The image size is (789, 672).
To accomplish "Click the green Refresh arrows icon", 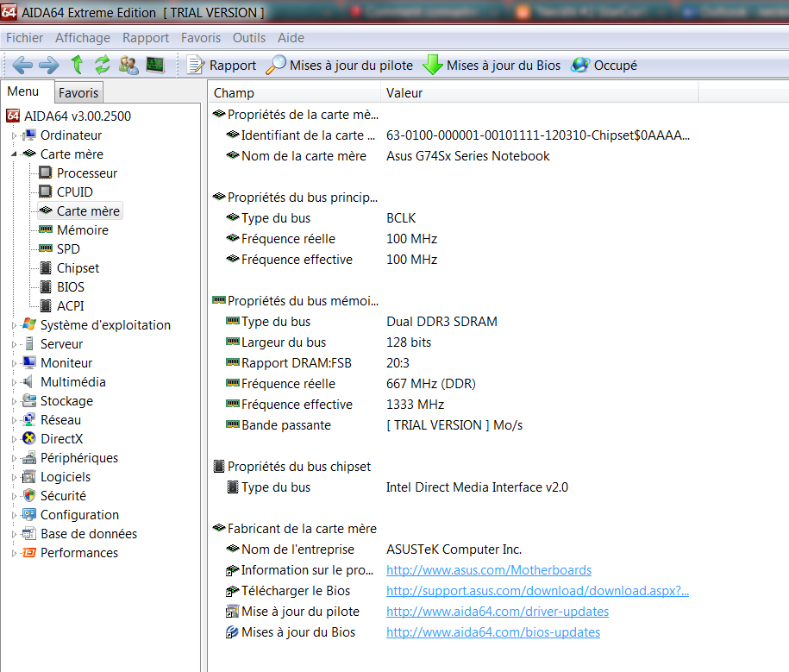I will 103,65.
